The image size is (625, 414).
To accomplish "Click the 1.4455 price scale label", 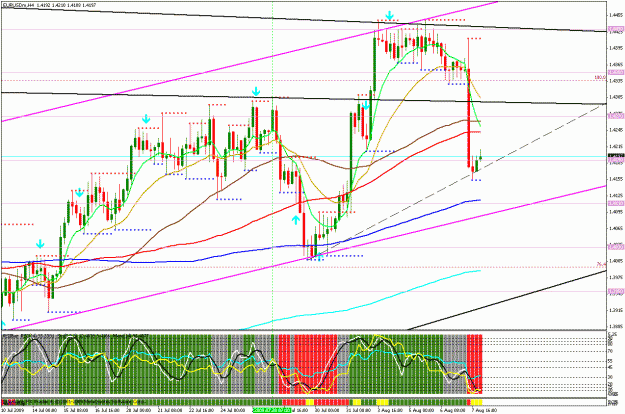I will pyautogui.click(x=616, y=16).
